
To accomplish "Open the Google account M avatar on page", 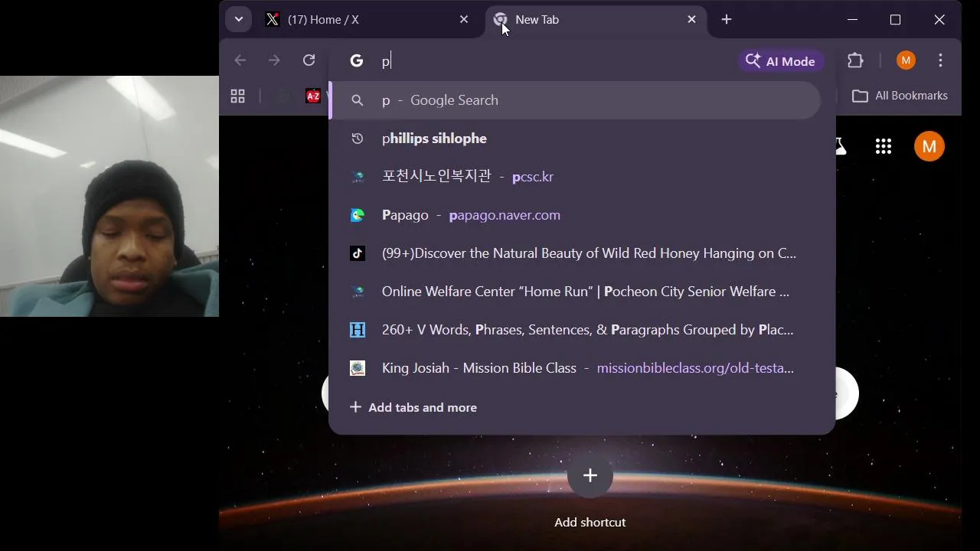I will [929, 146].
